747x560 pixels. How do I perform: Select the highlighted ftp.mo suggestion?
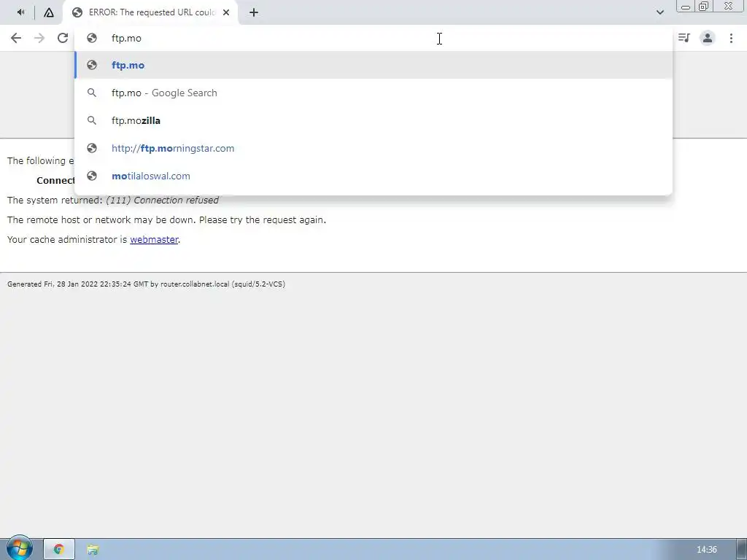tap(373, 65)
